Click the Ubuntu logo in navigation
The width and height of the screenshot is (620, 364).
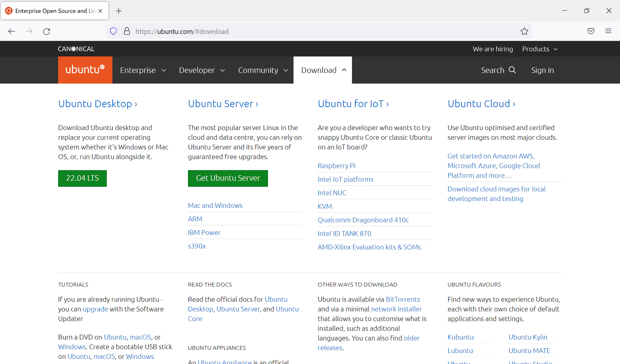point(85,70)
